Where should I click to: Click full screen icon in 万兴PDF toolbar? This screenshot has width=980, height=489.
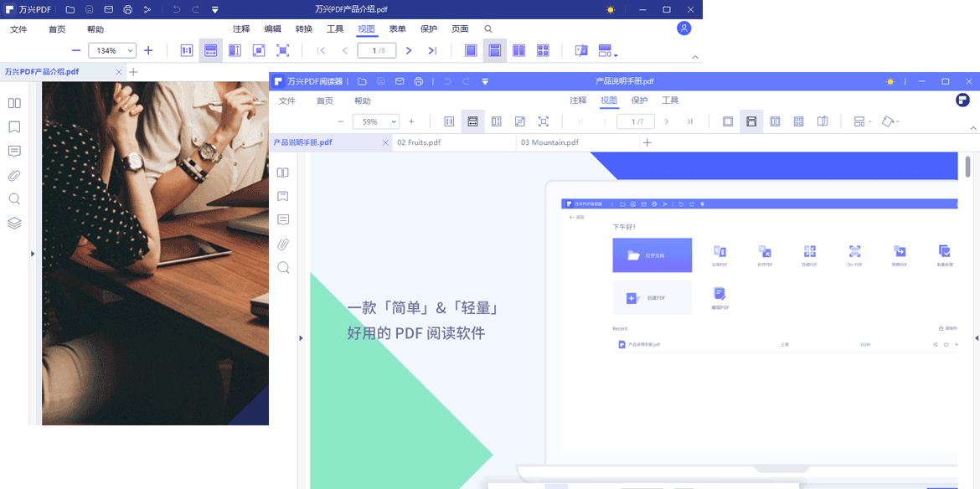tap(282, 50)
